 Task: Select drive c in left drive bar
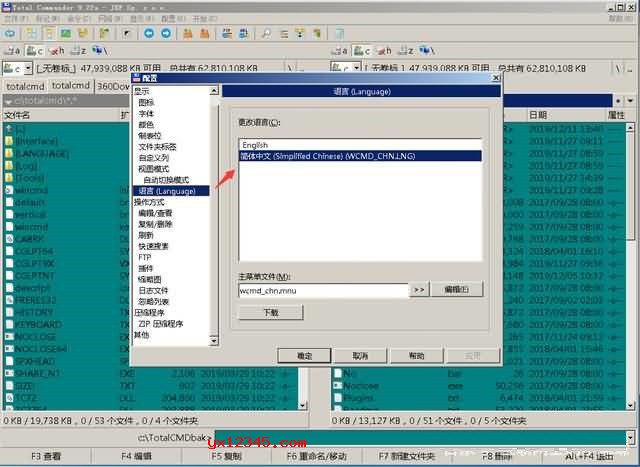coord(34,51)
